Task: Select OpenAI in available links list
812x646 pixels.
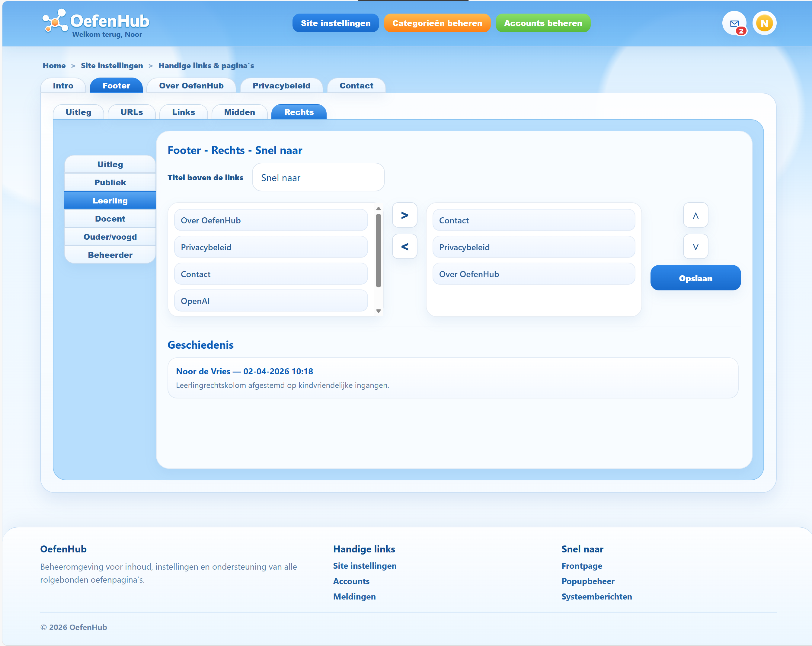Action: (x=271, y=301)
